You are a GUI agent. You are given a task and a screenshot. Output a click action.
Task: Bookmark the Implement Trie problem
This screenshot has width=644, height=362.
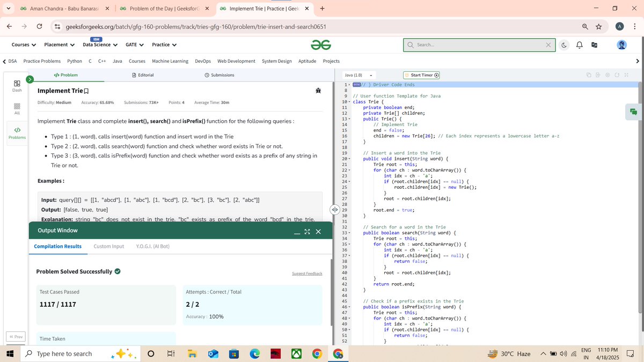(x=86, y=91)
